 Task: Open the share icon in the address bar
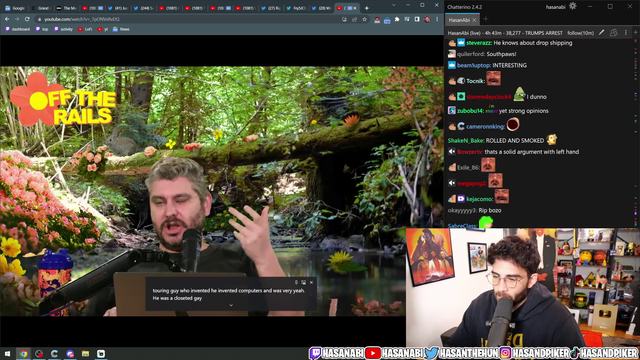click(354, 19)
